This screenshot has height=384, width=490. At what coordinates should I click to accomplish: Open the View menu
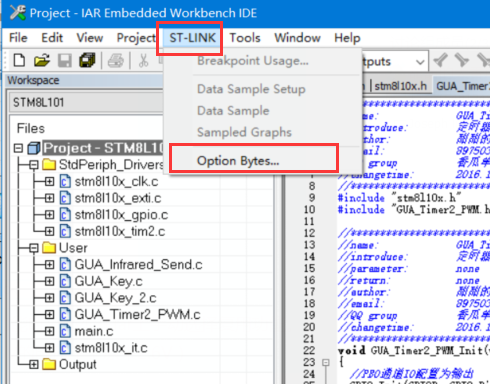pos(90,38)
